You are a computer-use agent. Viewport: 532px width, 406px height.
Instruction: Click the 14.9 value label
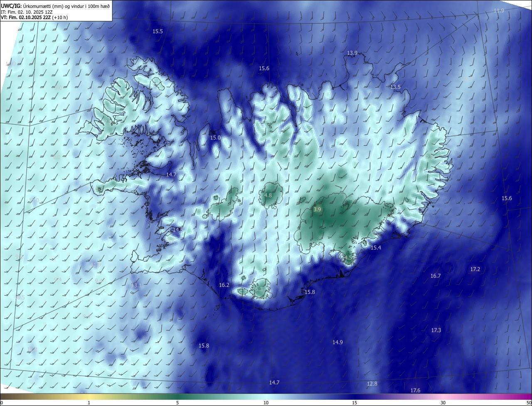tap(337, 342)
